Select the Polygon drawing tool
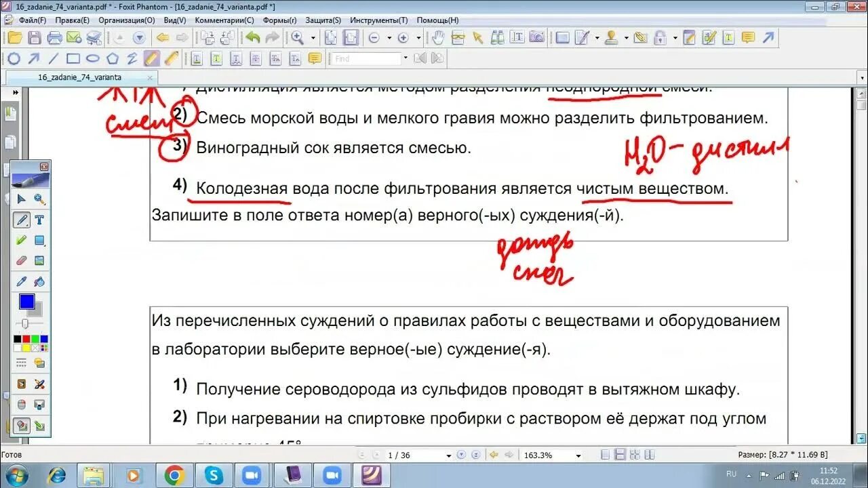 113,58
